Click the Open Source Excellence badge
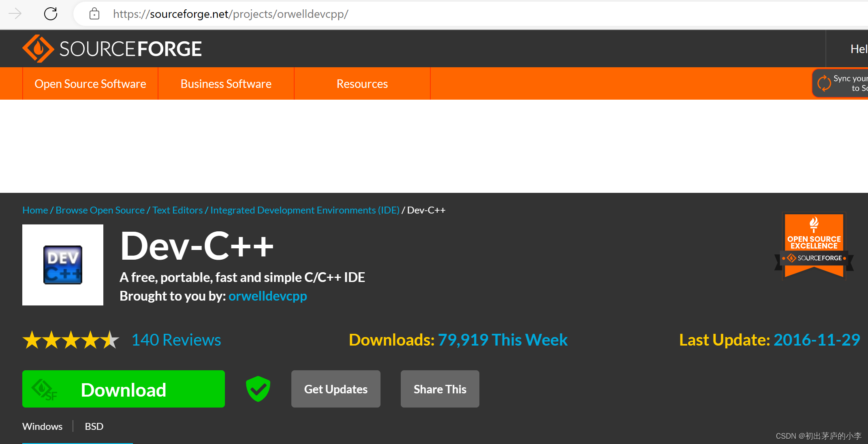868x444 pixels. [x=814, y=246]
